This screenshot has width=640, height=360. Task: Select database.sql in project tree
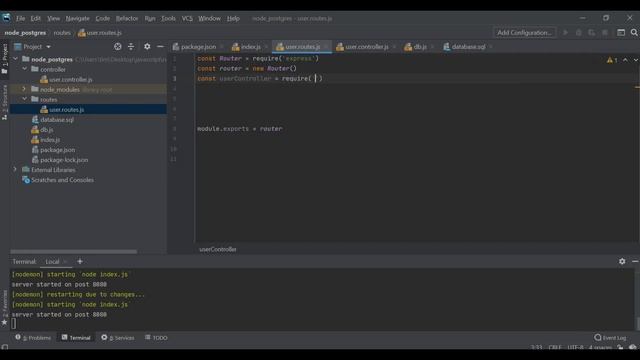point(57,120)
